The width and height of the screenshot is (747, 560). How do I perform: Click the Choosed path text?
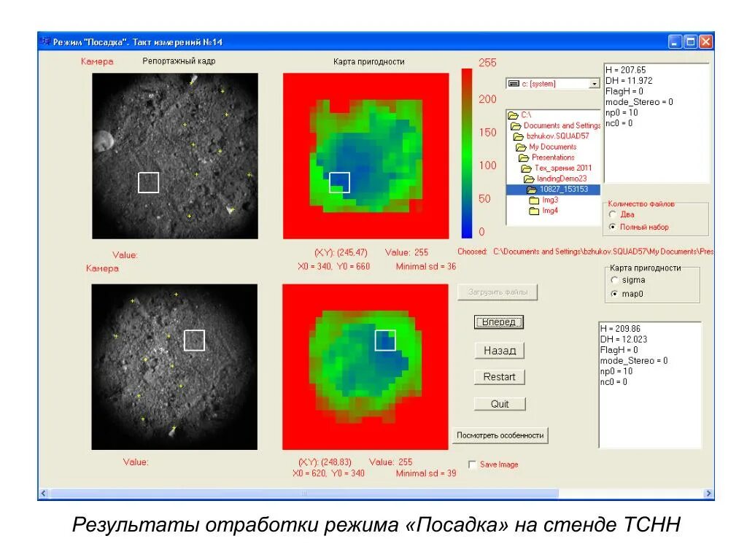point(586,252)
